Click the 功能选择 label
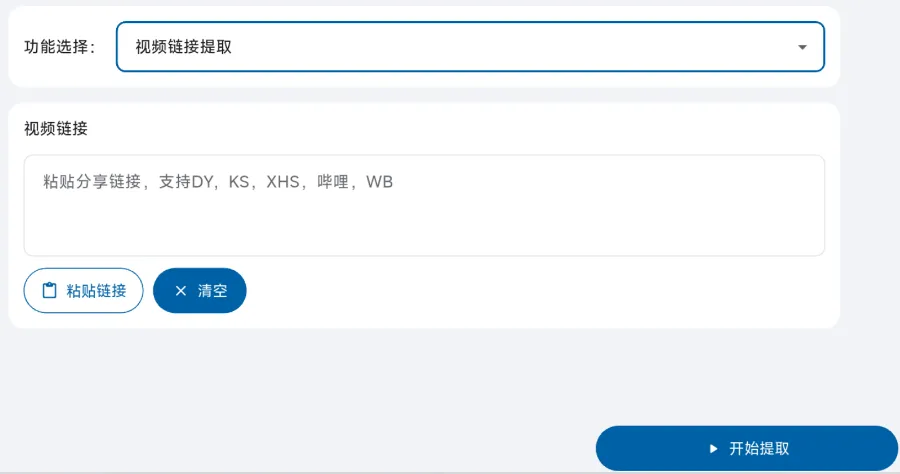 point(60,47)
